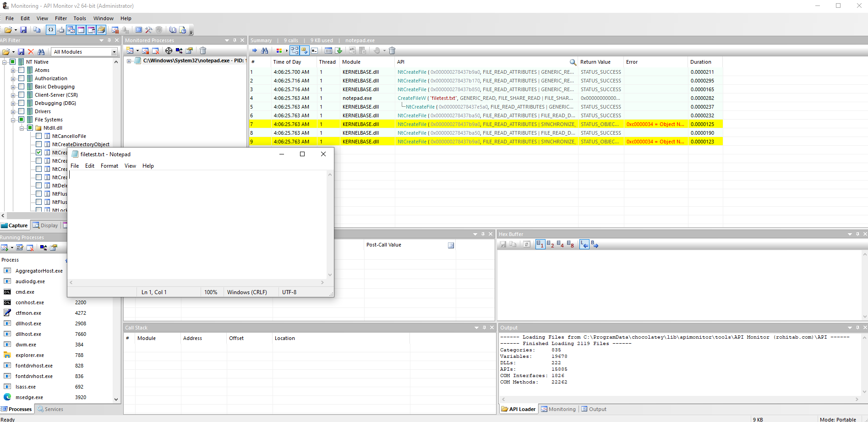
Task: Click the 4-byte grouping icon in Hex Buffer
Action: pos(560,245)
